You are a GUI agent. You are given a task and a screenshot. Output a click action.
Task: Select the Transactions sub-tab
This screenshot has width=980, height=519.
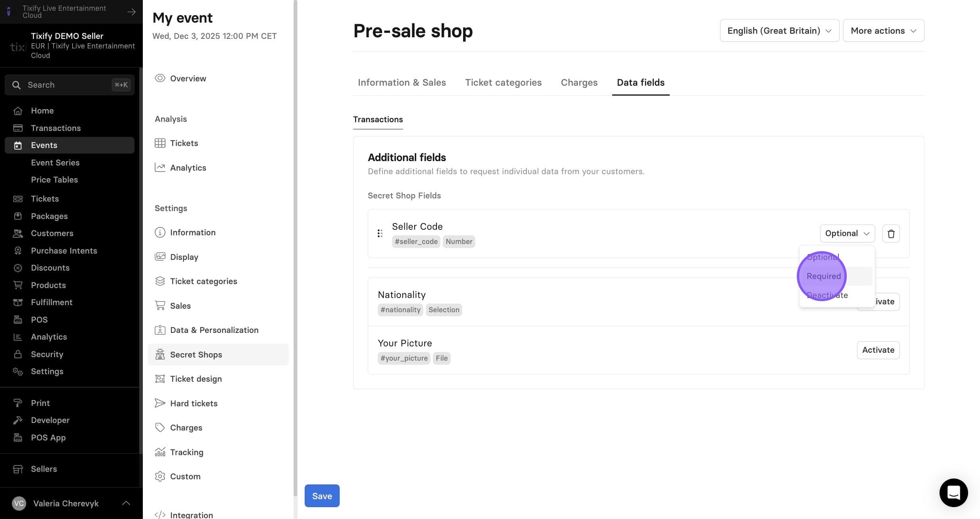[378, 119]
